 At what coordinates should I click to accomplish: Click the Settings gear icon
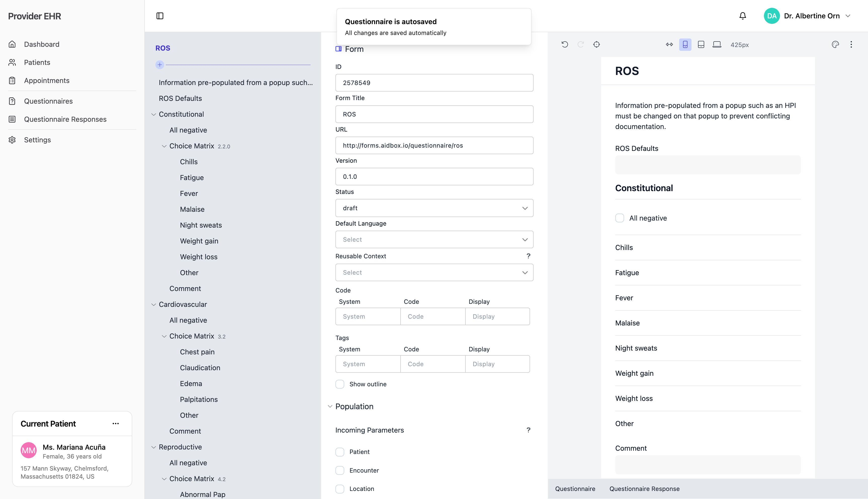coord(12,140)
